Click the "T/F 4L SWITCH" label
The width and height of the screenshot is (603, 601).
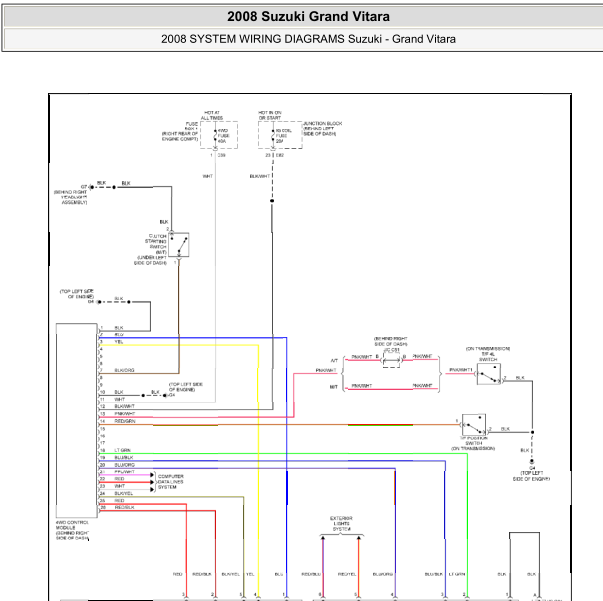tap(488, 356)
